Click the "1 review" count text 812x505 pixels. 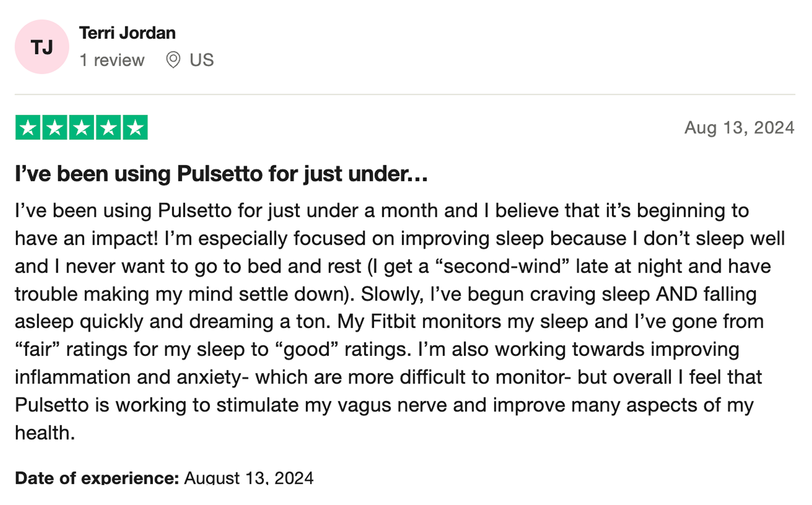pyautogui.click(x=112, y=60)
